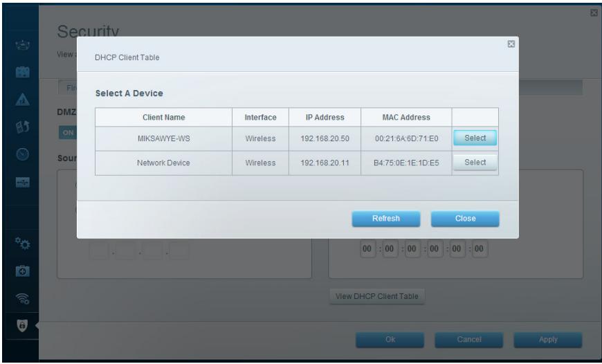This screenshot has width=602, height=364.
Task: Click MAC address B4:75:0E:1E:1D:E5
Action: (406, 163)
